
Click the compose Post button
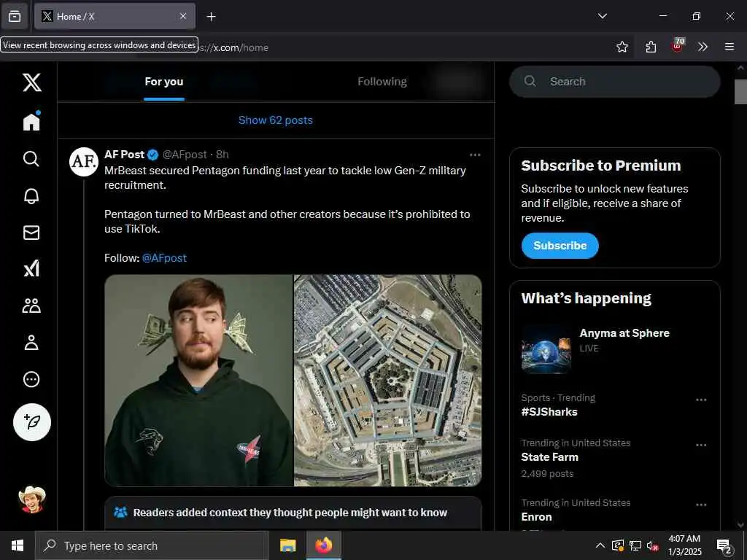coord(32,422)
